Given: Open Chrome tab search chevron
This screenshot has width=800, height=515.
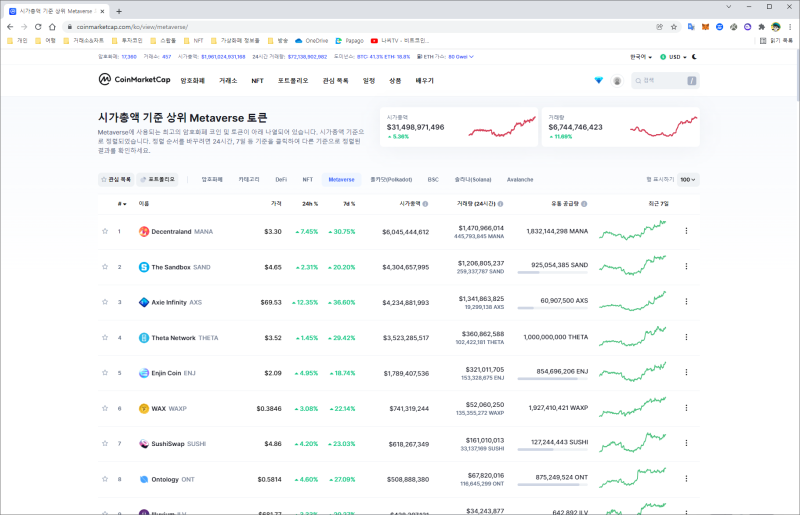Looking at the screenshot, I should [x=729, y=7].
